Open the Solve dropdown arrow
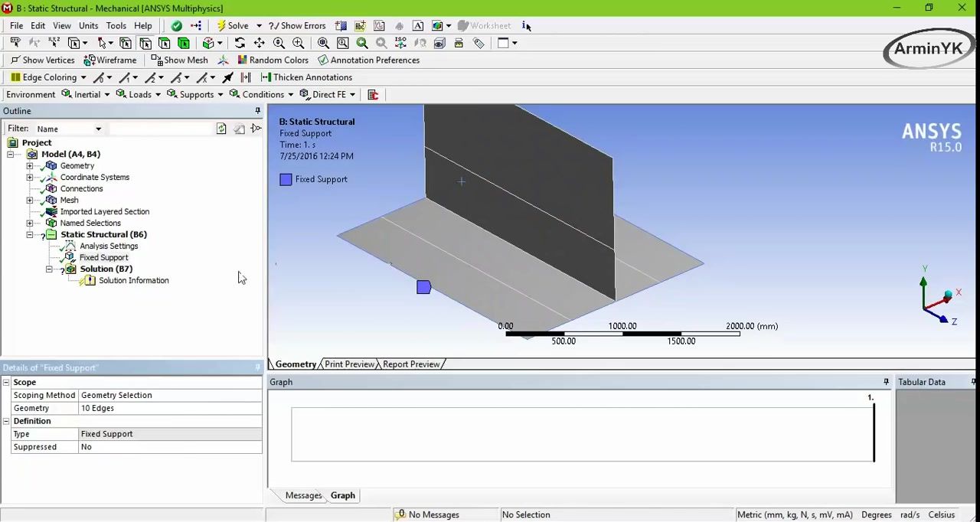 (259, 25)
